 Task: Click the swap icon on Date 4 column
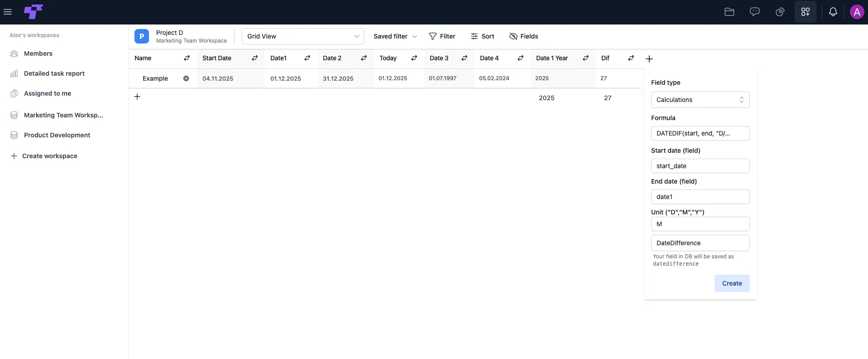[520, 58]
